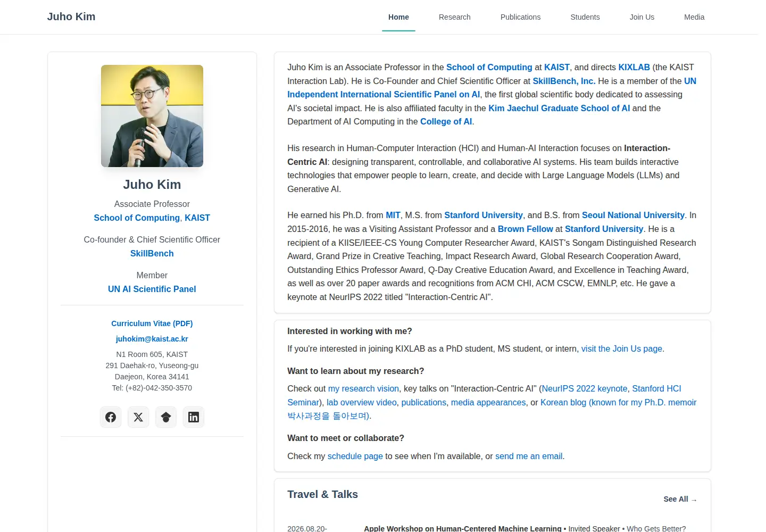Open the Seoul National University link

click(633, 215)
